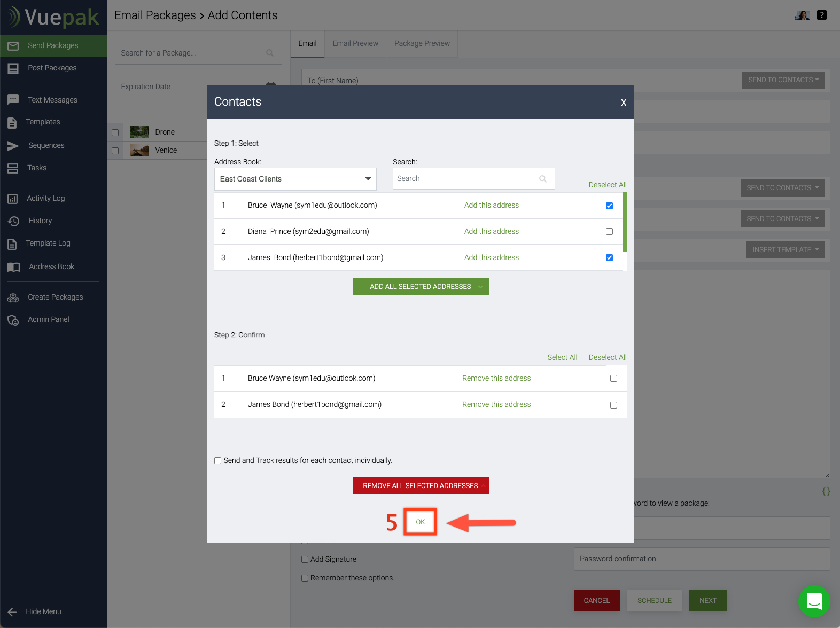This screenshot has width=840, height=628.
Task: Open Send Packages menu item
Action: pos(53,46)
